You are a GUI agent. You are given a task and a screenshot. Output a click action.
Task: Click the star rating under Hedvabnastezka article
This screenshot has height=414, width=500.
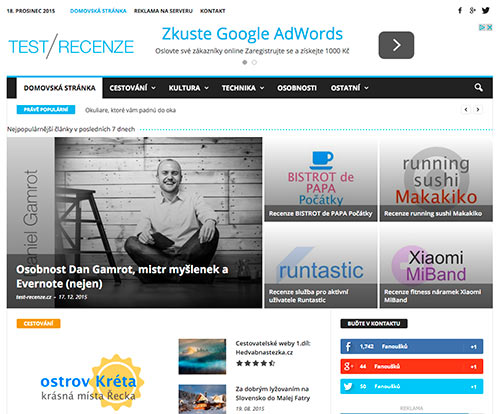pyautogui.click(x=255, y=363)
